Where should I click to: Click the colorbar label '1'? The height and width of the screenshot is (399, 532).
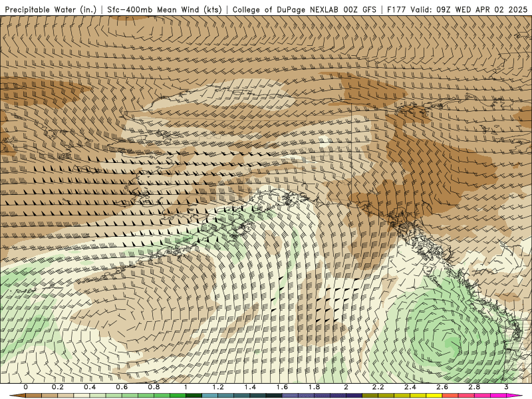point(186,387)
